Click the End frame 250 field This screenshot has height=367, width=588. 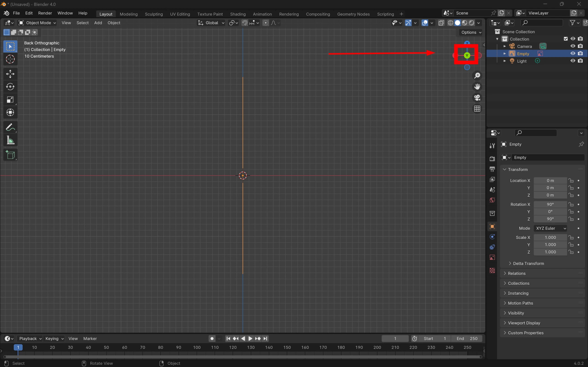click(x=467, y=338)
